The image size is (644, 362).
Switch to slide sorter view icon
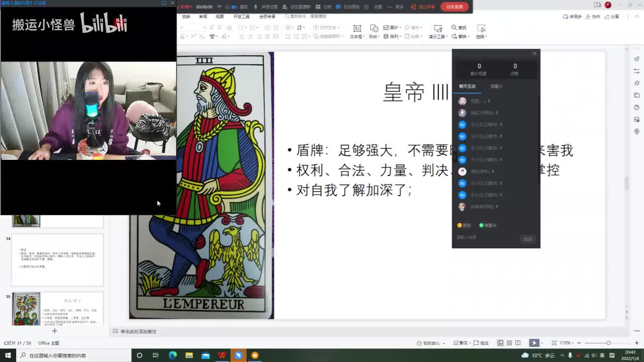click(509, 343)
